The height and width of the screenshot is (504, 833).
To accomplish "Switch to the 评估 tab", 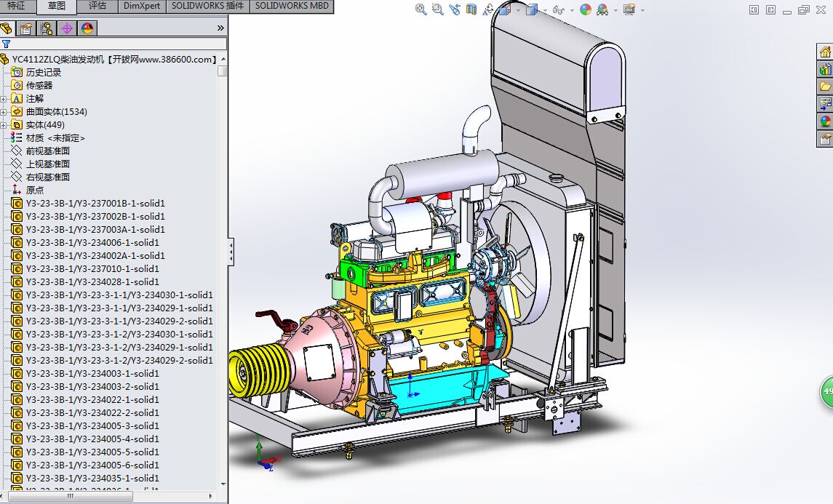I will (x=97, y=6).
